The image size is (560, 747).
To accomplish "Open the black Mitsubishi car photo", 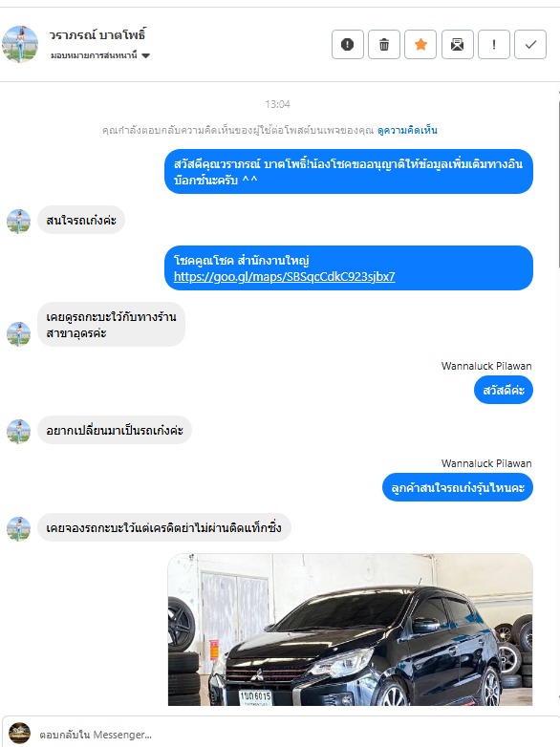I will (x=351, y=630).
